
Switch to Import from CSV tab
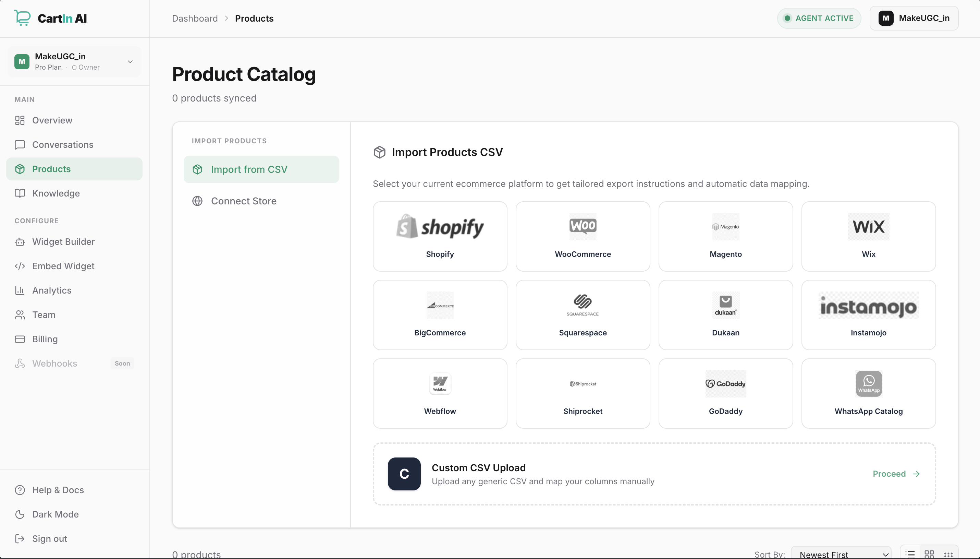pyautogui.click(x=261, y=170)
